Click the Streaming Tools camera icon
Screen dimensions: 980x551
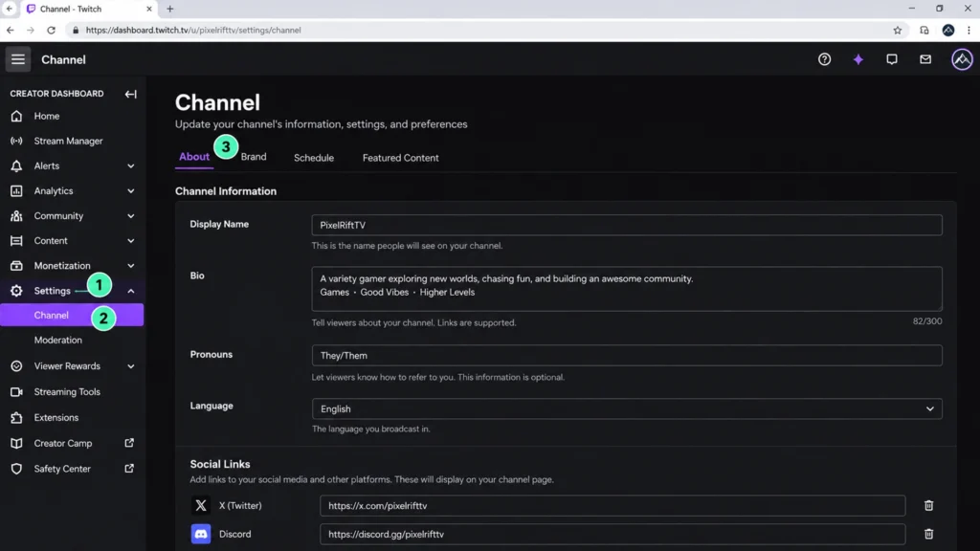pos(16,391)
